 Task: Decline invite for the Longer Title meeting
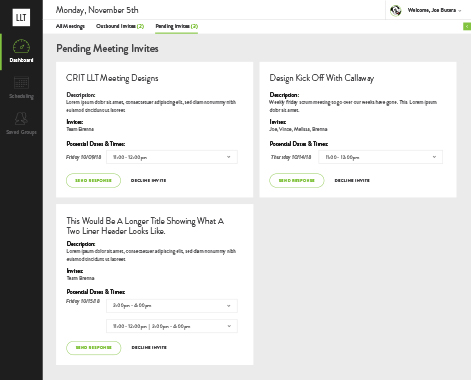pyautogui.click(x=149, y=347)
